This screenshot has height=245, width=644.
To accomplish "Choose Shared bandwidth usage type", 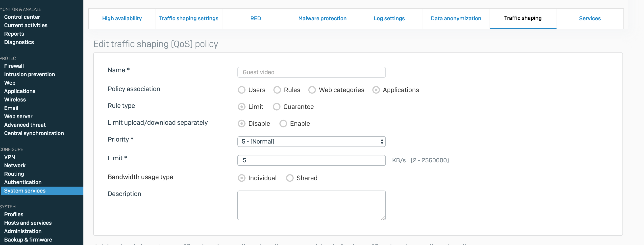I will [x=290, y=178].
